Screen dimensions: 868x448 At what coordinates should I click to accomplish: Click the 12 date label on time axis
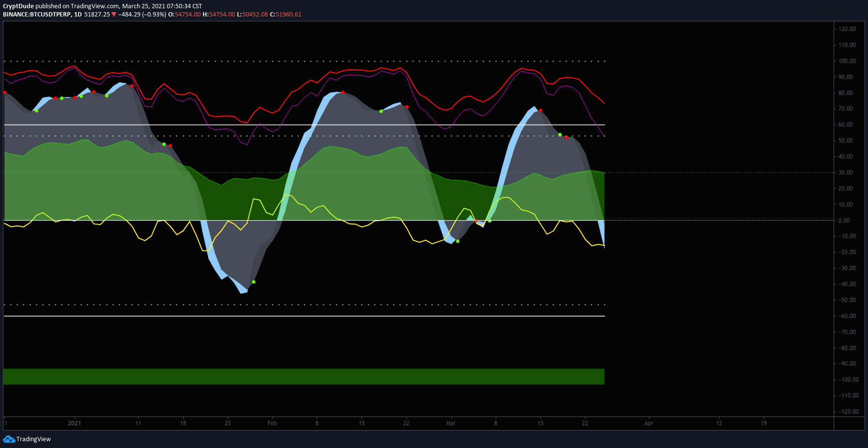(719, 423)
